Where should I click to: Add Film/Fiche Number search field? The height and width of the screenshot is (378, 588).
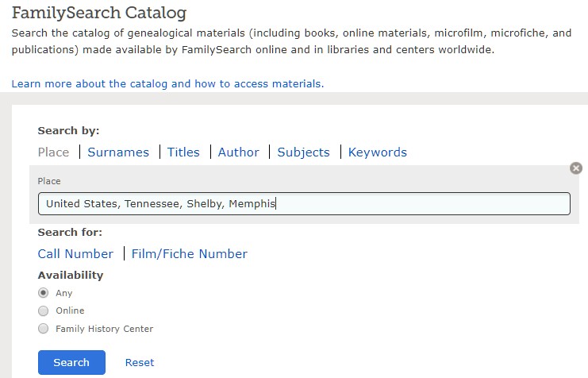pos(190,254)
